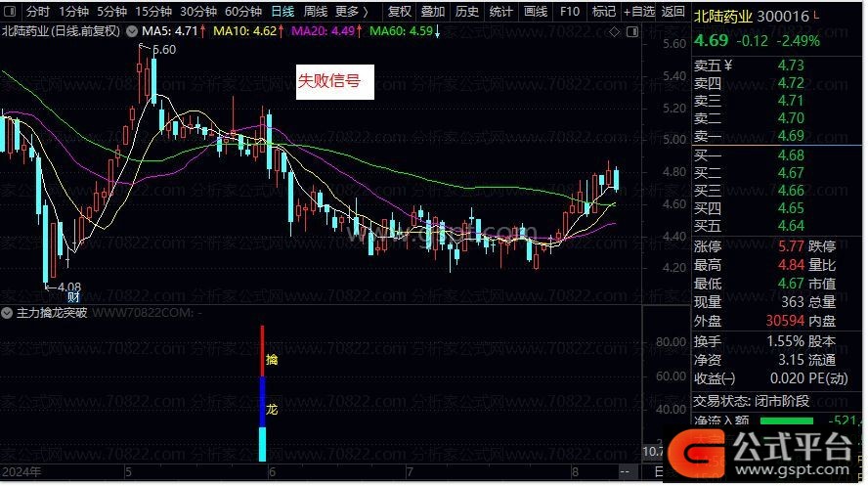The height and width of the screenshot is (486, 868).
Task: Select the 60分钟 period tab
Action: pos(243,11)
